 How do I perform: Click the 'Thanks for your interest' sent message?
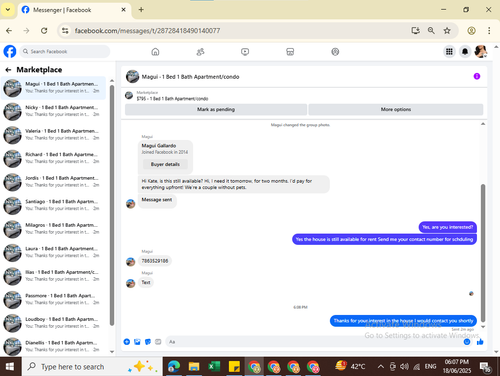pos(403,321)
